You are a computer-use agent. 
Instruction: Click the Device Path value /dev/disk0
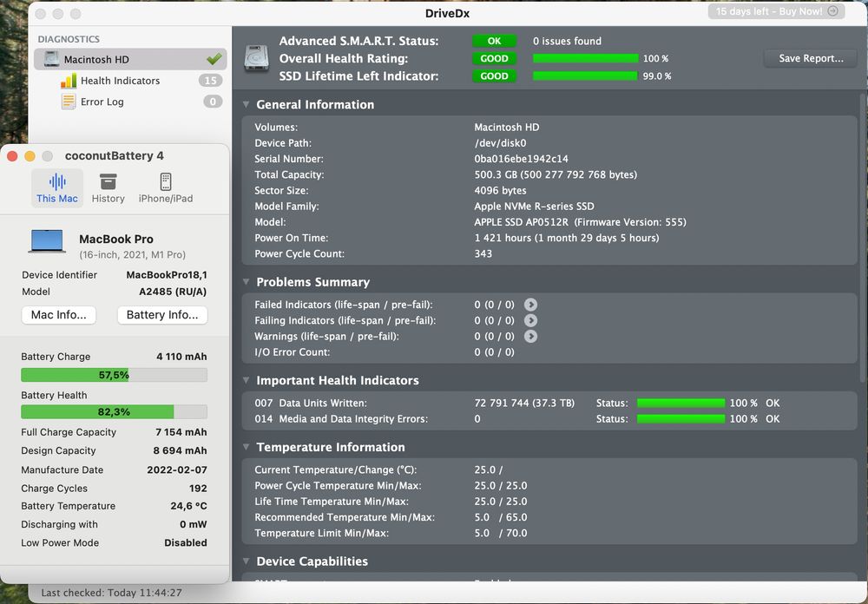pyautogui.click(x=500, y=143)
